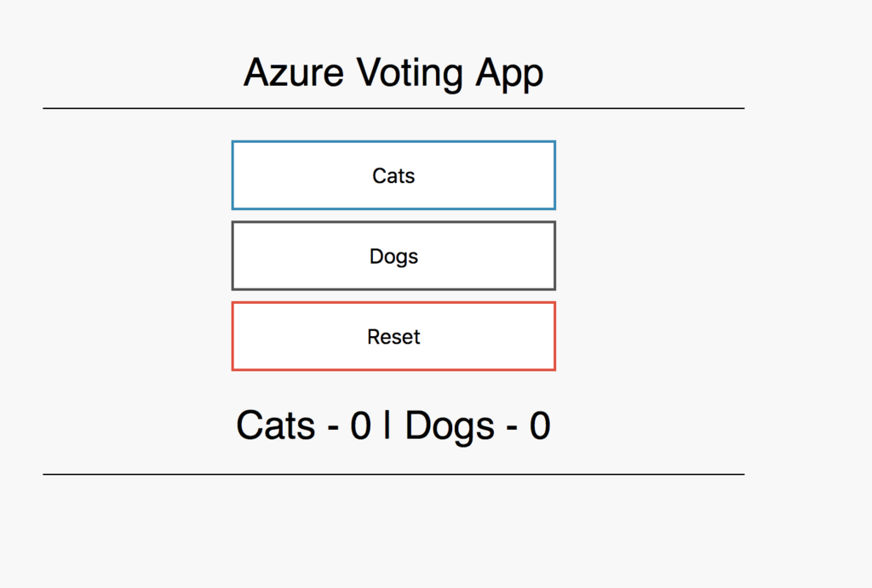872x588 pixels.
Task: Reset the vote counts
Action: [393, 337]
